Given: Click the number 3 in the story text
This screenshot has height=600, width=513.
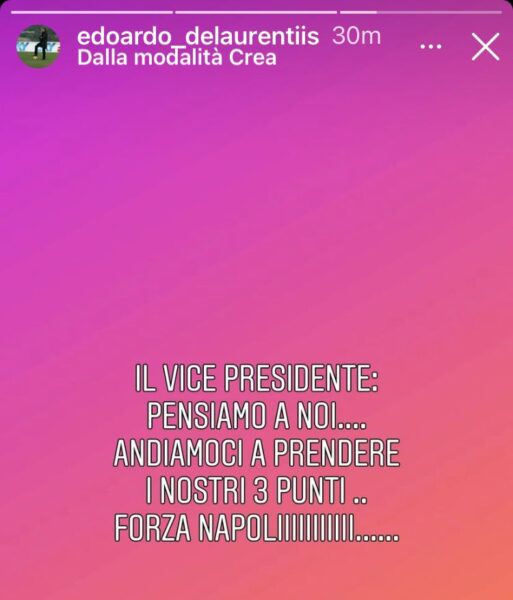Looking at the screenshot, I should click(x=261, y=490).
